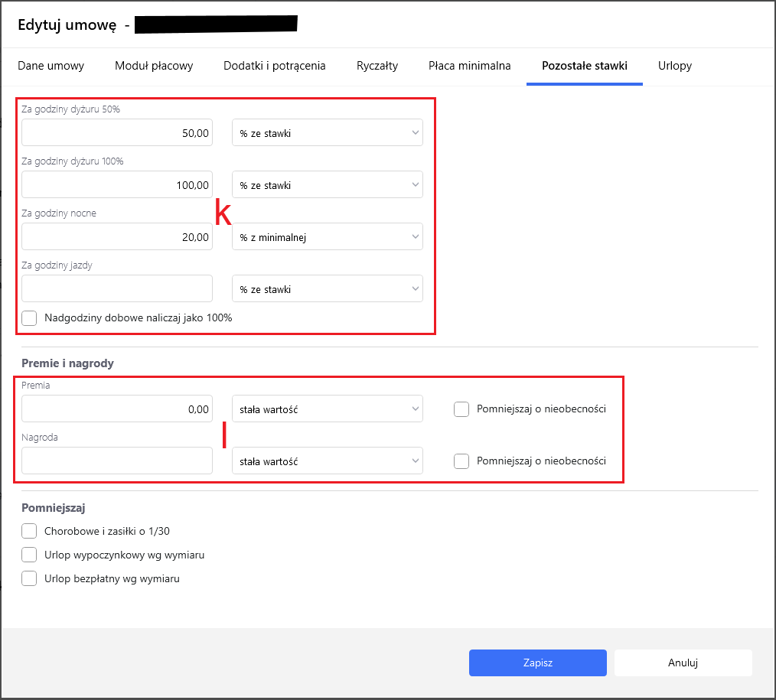Switch to the Urlopy tab

coord(674,66)
